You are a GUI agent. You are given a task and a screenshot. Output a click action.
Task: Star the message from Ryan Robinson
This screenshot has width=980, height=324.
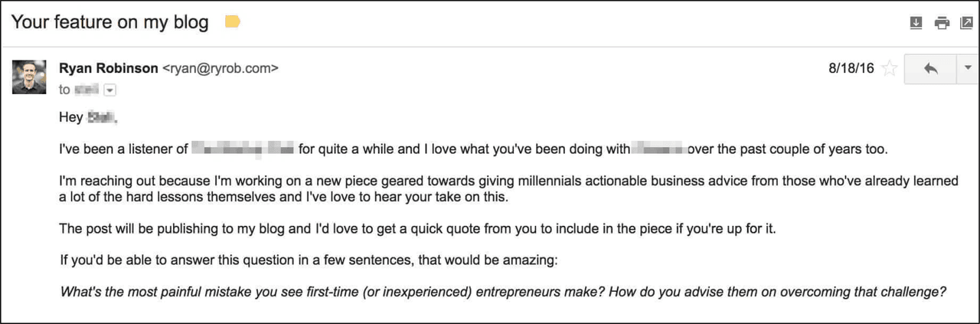click(x=889, y=69)
